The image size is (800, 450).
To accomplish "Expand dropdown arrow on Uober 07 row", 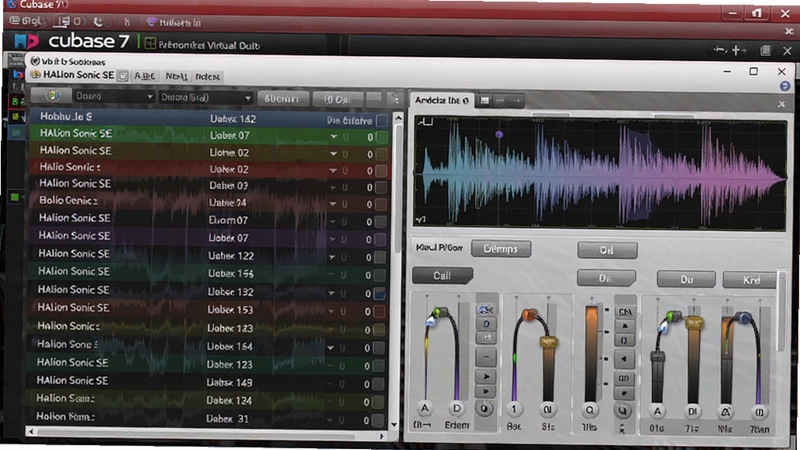I will [x=334, y=137].
